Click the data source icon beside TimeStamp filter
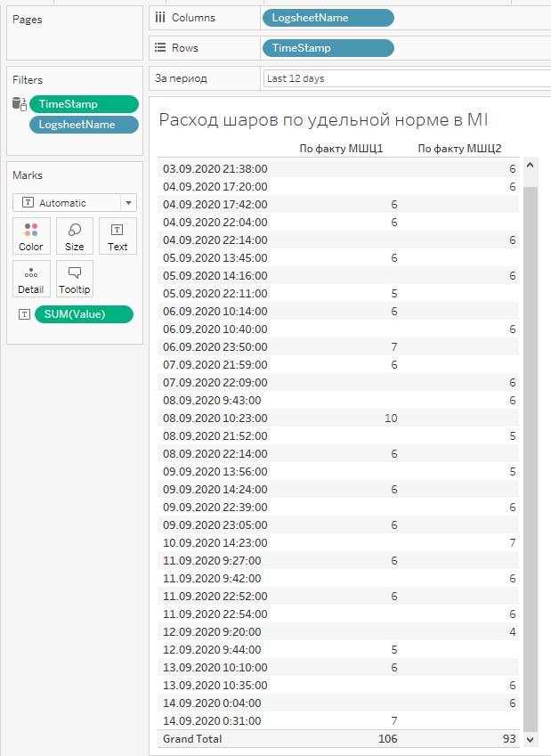The width and height of the screenshot is (551, 756). (20, 103)
